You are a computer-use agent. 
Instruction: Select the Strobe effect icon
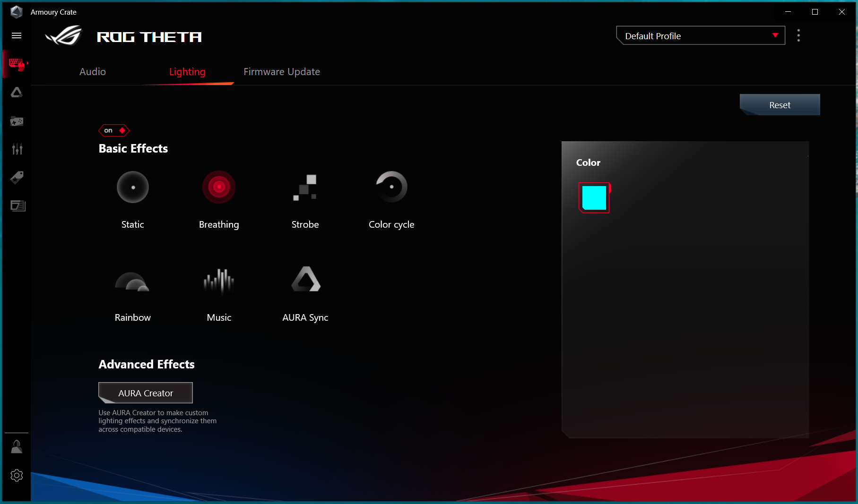tap(305, 188)
